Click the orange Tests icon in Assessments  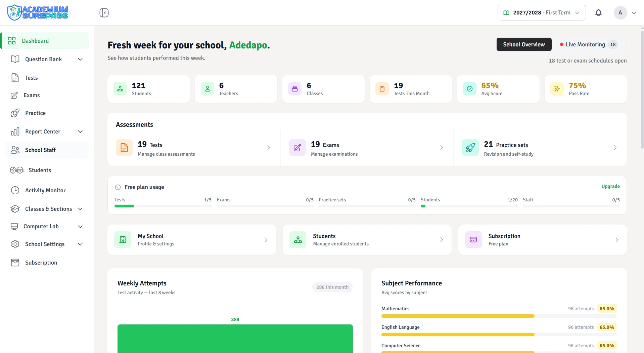[124, 148]
